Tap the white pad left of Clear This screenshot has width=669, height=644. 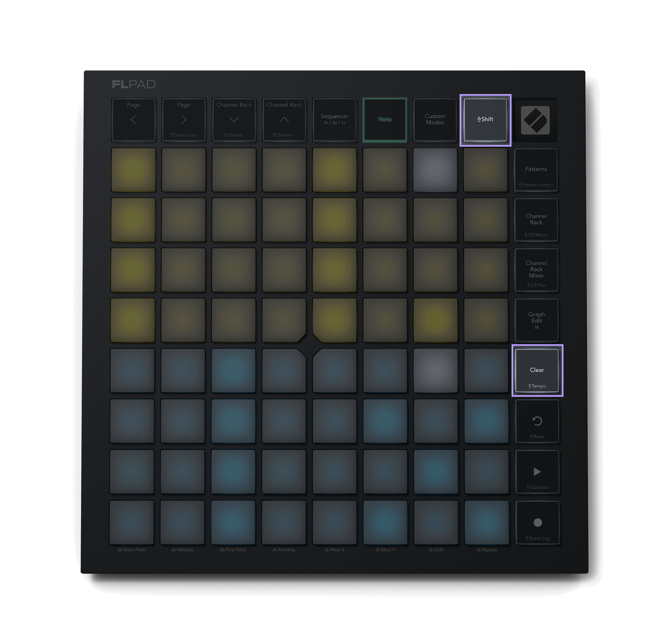click(435, 370)
